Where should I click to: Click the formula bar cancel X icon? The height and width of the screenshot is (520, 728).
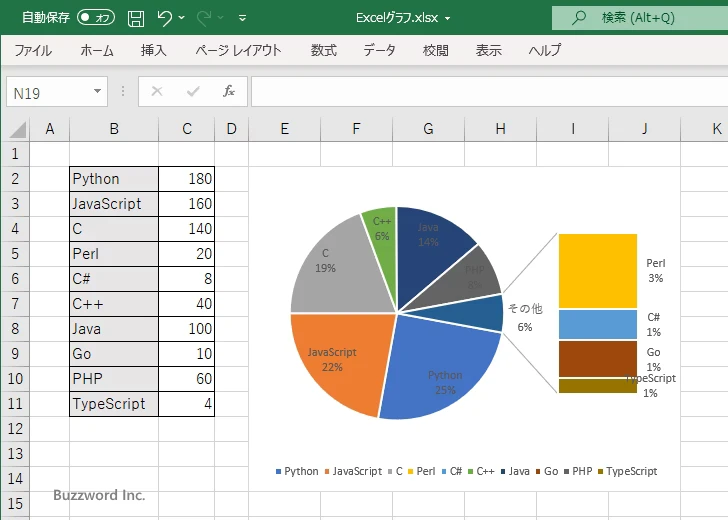pos(157,91)
